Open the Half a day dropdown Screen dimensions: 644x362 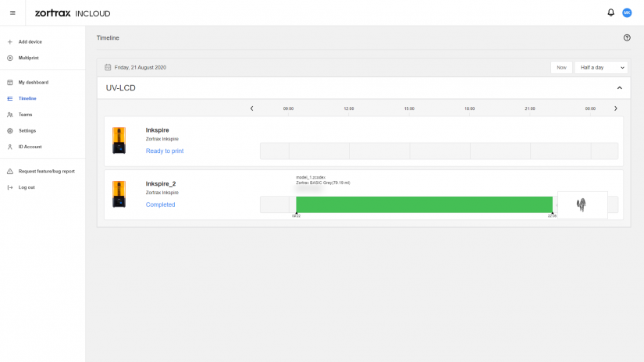coord(601,67)
